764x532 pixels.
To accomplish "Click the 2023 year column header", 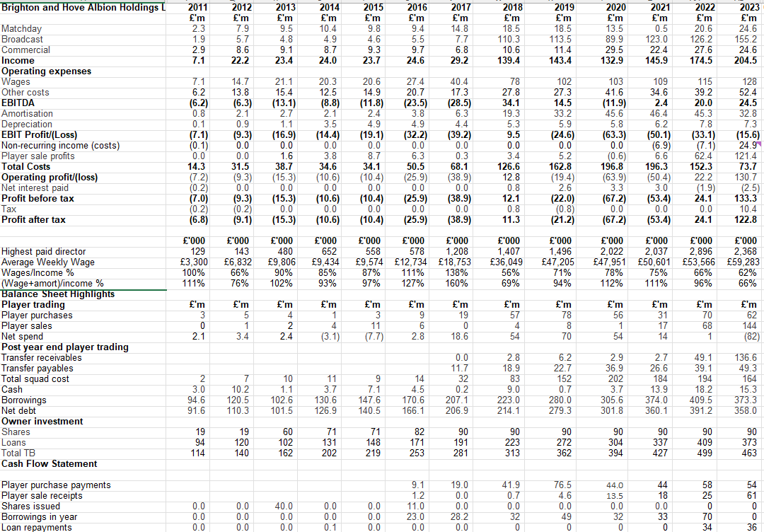I will [x=748, y=7].
